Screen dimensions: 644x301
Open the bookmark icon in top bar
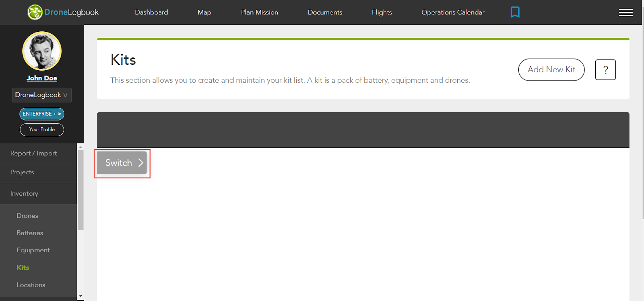coord(515,12)
